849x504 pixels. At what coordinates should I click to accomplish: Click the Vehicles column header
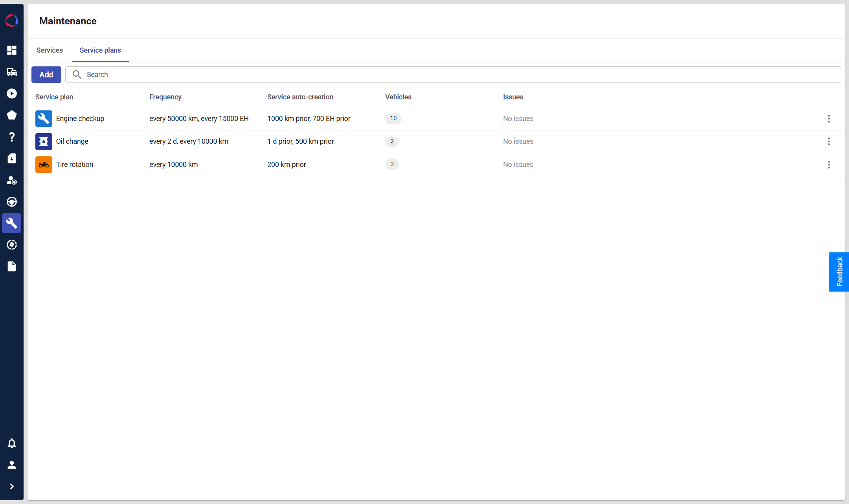point(398,97)
